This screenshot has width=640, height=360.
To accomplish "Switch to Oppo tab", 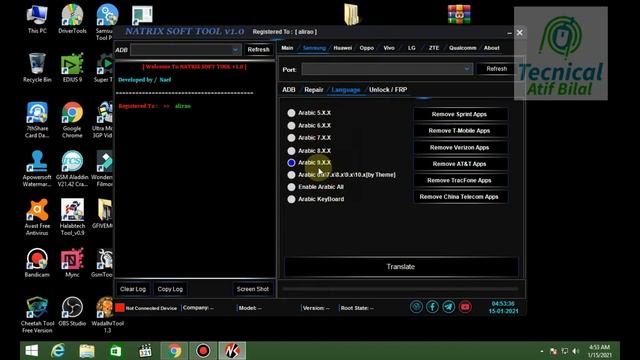I will pos(367,48).
